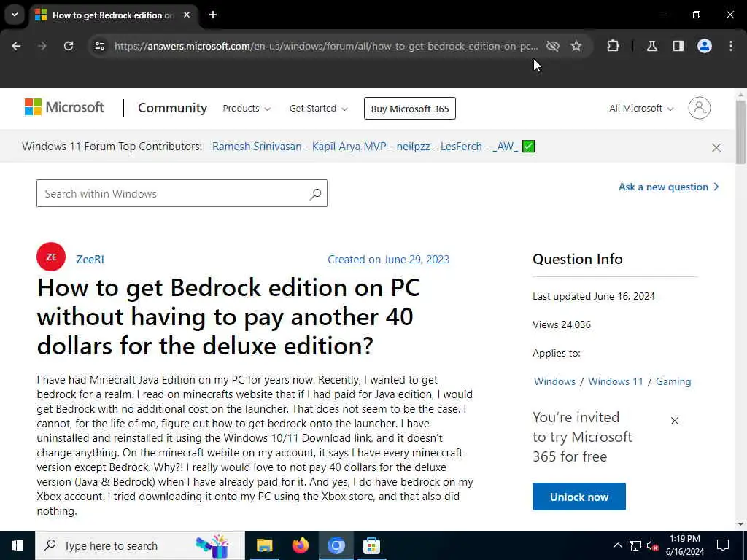Reload the current page
Image resolution: width=747 pixels, height=560 pixels.
click(69, 46)
